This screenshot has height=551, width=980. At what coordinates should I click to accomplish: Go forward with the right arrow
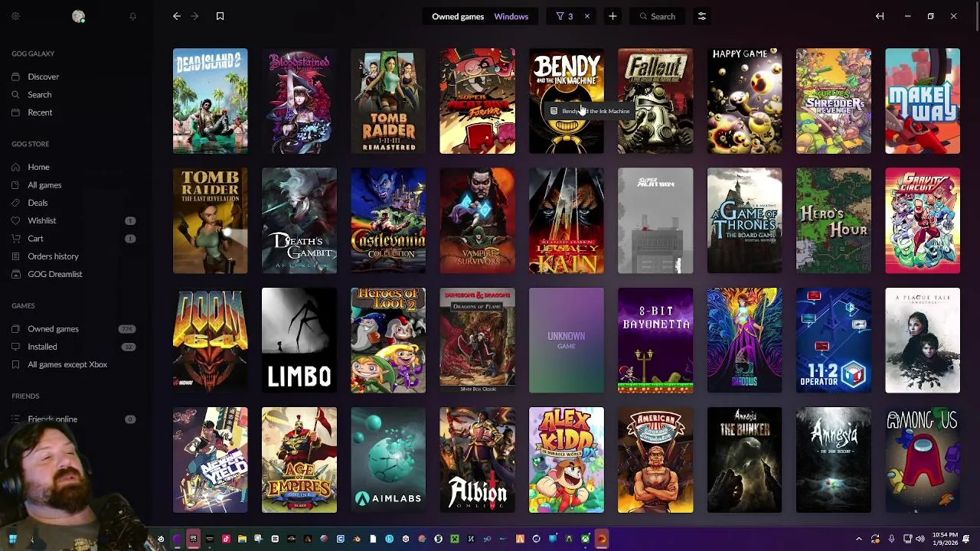pyautogui.click(x=194, y=16)
